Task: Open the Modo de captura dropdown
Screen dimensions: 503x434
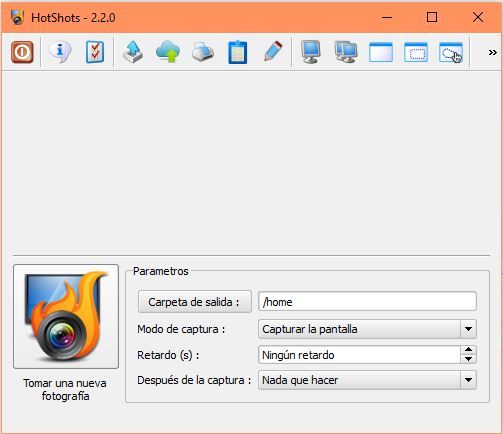Action: pos(367,329)
